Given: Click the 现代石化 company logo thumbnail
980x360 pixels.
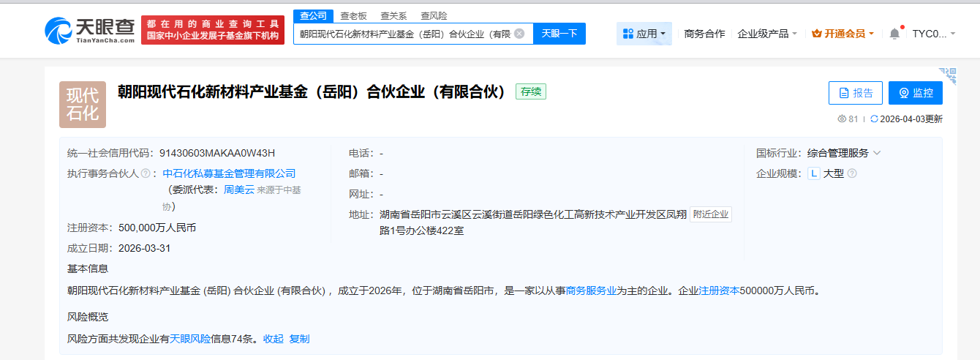Looking at the screenshot, I should pos(83,105).
